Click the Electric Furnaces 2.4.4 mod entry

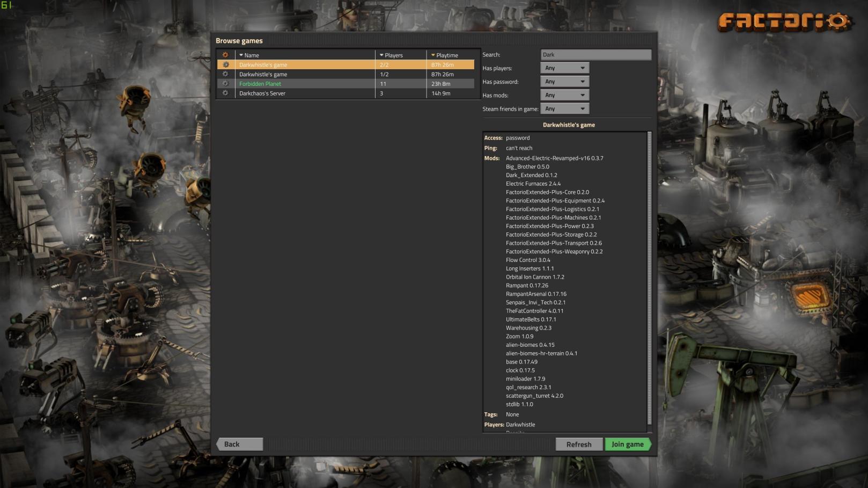click(533, 184)
